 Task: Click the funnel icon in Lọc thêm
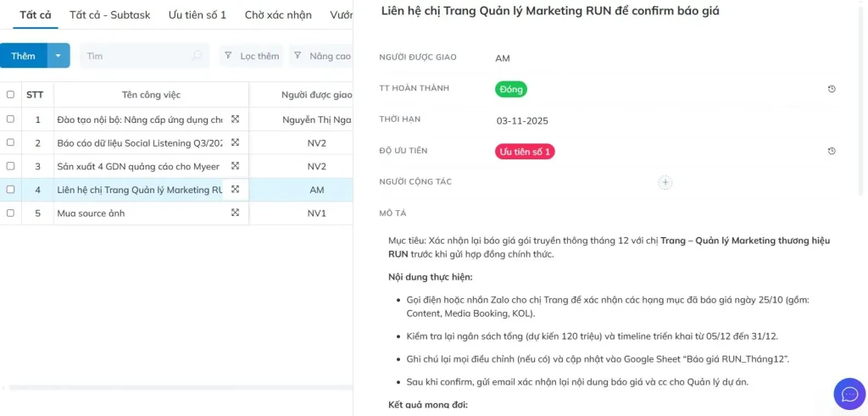coord(228,55)
